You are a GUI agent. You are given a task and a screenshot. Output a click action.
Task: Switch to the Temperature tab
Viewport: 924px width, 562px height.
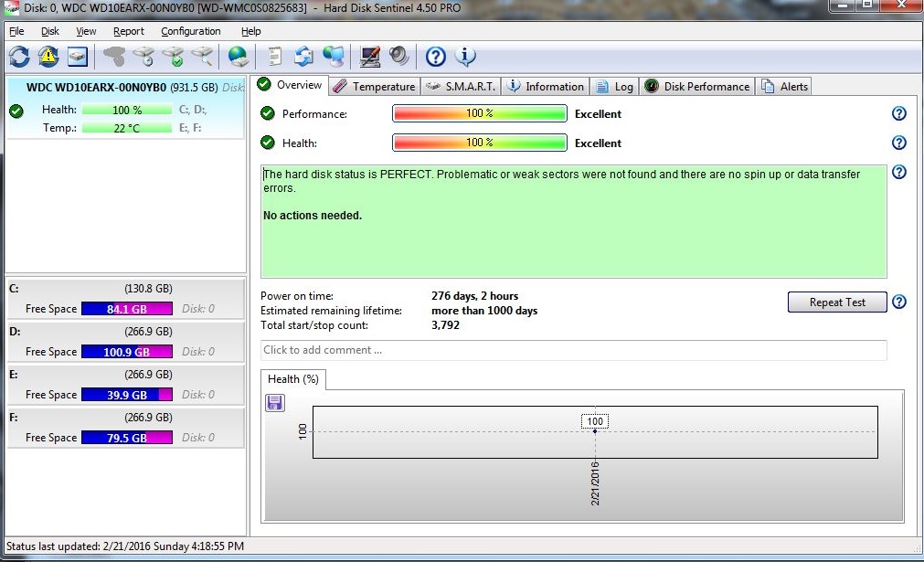pos(374,87)
